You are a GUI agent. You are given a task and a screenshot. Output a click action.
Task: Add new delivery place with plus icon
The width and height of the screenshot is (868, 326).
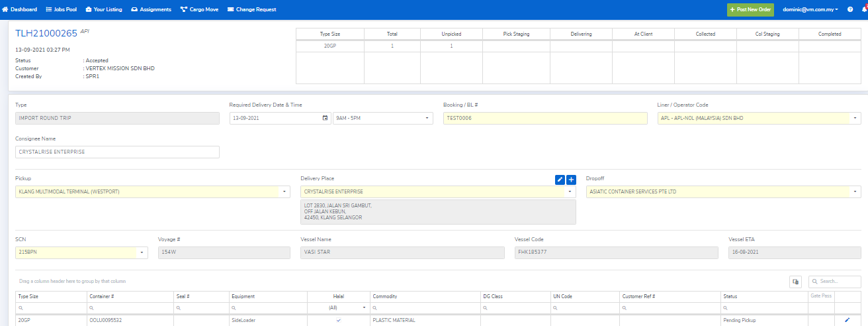[x=571, y=180]
